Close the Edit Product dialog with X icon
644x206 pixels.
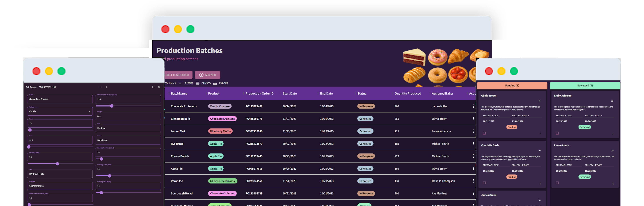point(159,87)
